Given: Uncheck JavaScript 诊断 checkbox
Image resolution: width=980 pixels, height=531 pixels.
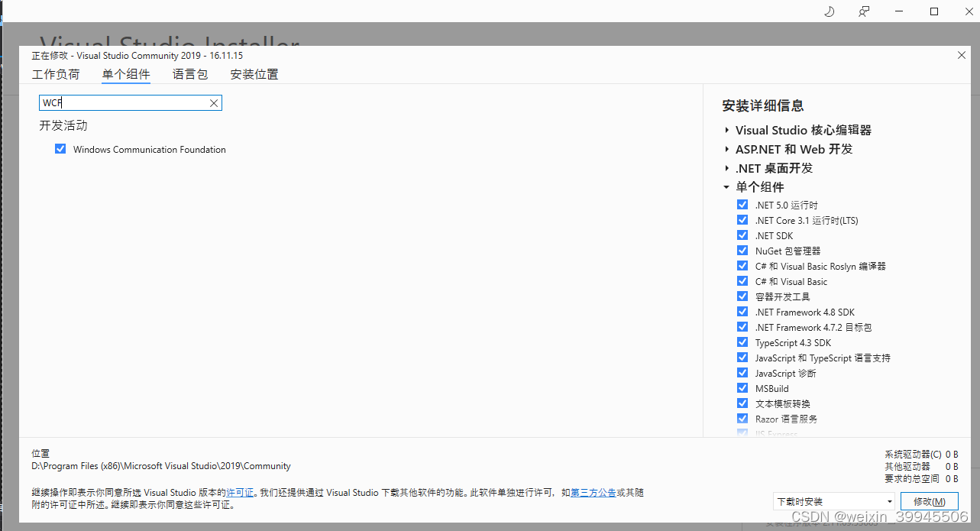Looking at the screenshot, I should pyautogui.click(x=742, y=373).
